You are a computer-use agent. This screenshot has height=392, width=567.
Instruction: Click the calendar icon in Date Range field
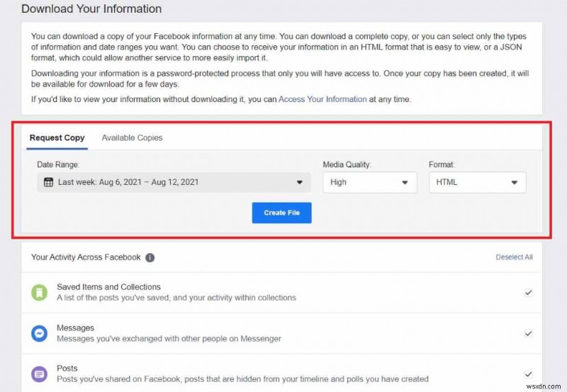pyautogui.click(x=48, y=182)
